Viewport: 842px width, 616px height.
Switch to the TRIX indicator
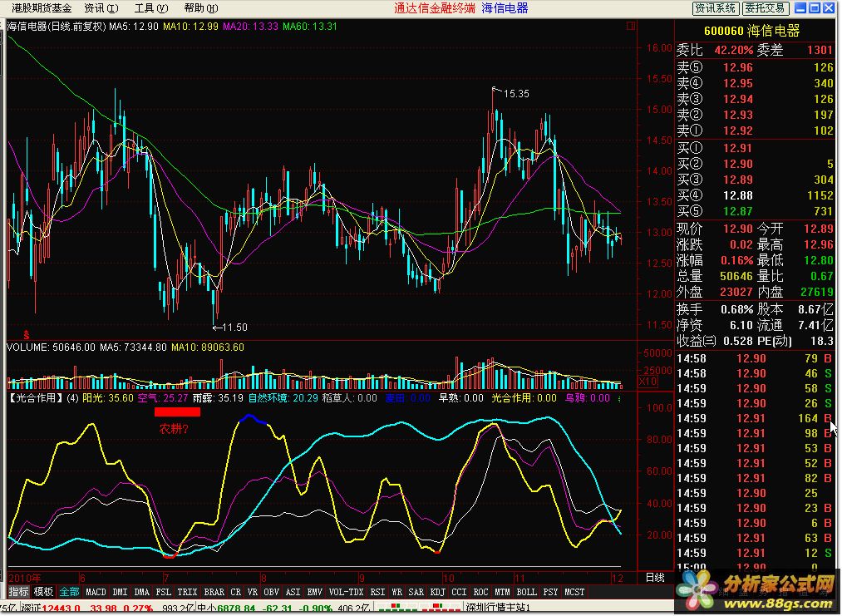coord(187,592)
